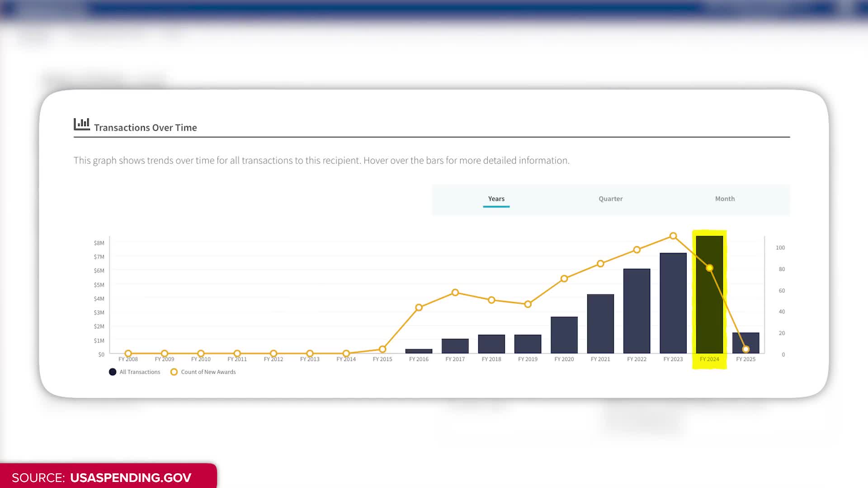Click the FY 2022 bar
This screenshot has width=868, height=488.
[x=637, y=312]
